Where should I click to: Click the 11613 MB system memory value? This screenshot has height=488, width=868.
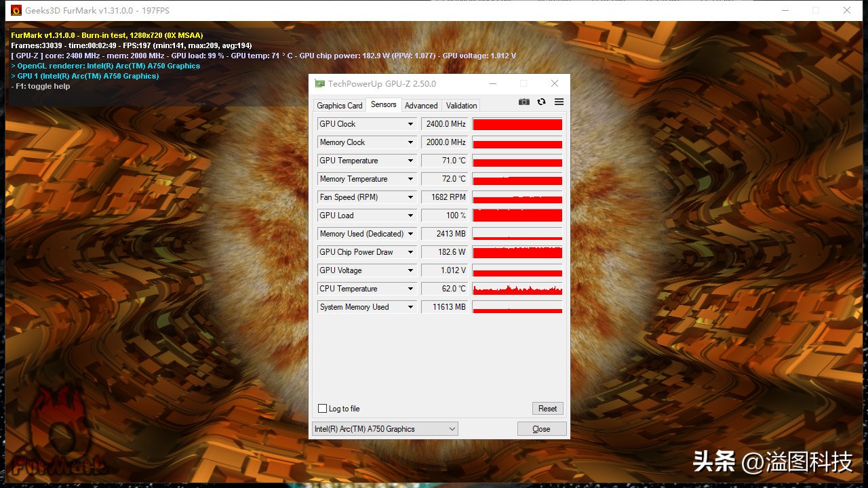pyautogui.click(x=445, y=307)
